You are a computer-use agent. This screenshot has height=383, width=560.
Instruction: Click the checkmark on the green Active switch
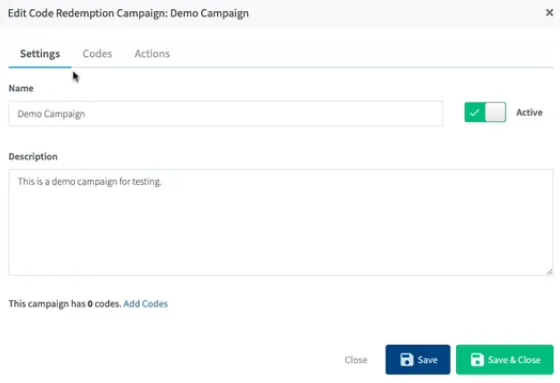pos(475,113)
